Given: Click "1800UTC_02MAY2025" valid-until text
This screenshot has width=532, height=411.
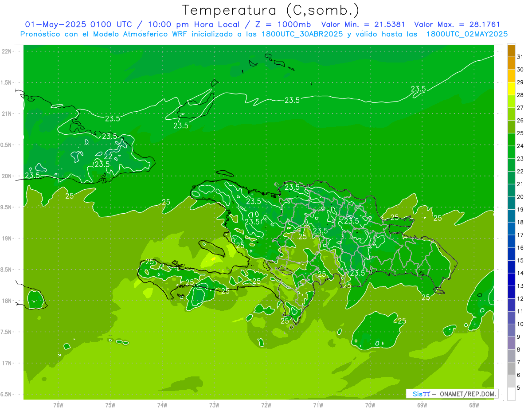Looking at the screenshot, I should coord(467,34).
